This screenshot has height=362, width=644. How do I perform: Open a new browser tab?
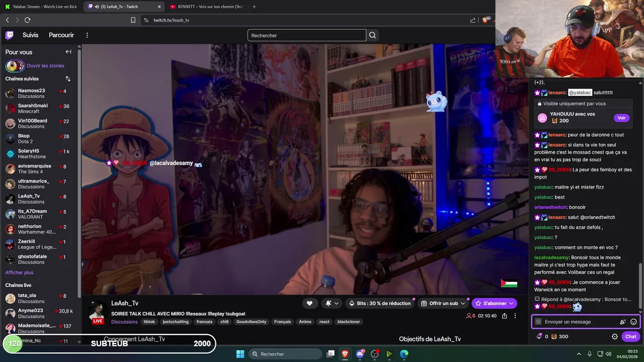pos(254,7)
